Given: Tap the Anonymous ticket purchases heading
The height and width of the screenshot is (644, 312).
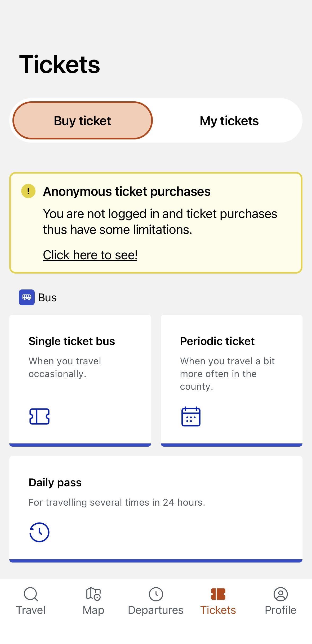Looking at the screenshot, I should [x=127, y=191].
